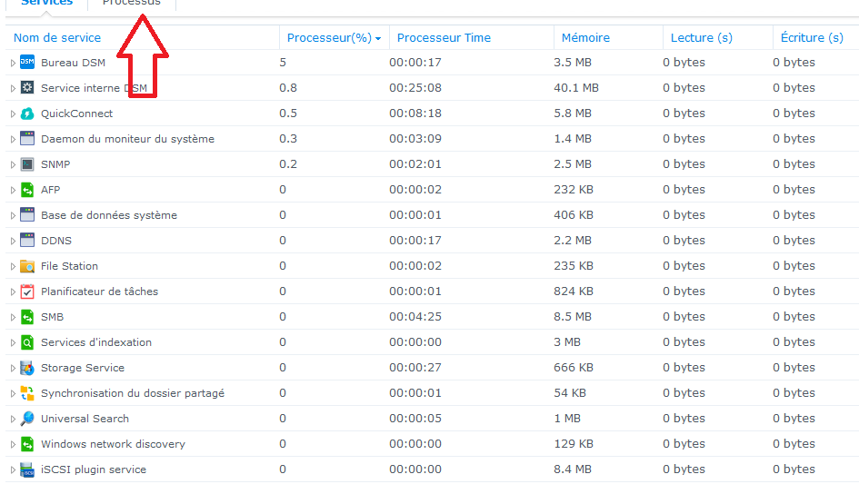Click the 54 KB memory value
The image size is (859, 504).
click(x=570, y=393)
